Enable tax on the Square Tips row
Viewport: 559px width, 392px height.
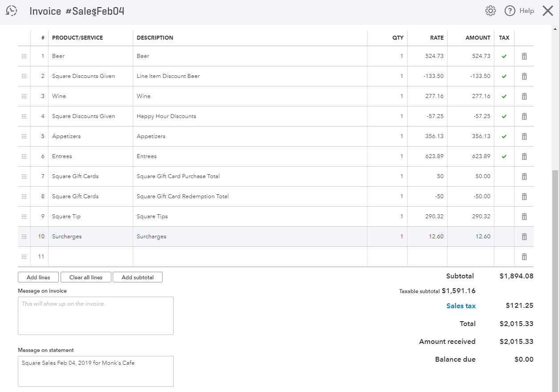504,216
